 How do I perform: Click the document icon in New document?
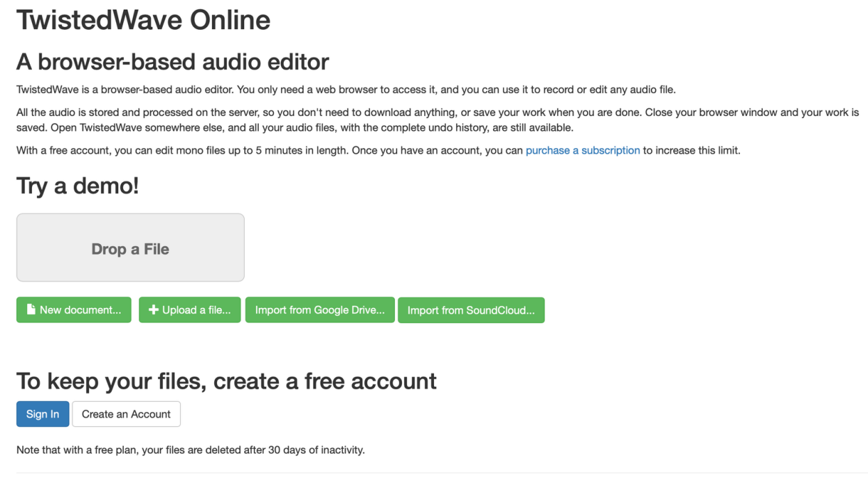[31, 309]
